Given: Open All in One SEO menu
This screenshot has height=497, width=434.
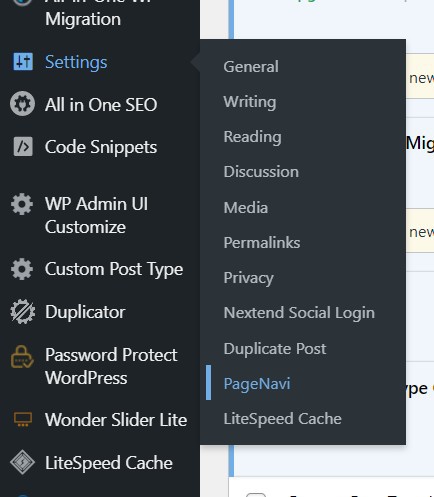Looking at the screenshot, I should [x=101, y=105].
